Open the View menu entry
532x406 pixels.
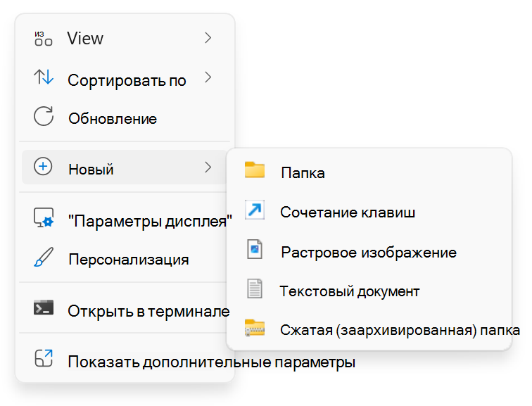click(x=124, y=38)
